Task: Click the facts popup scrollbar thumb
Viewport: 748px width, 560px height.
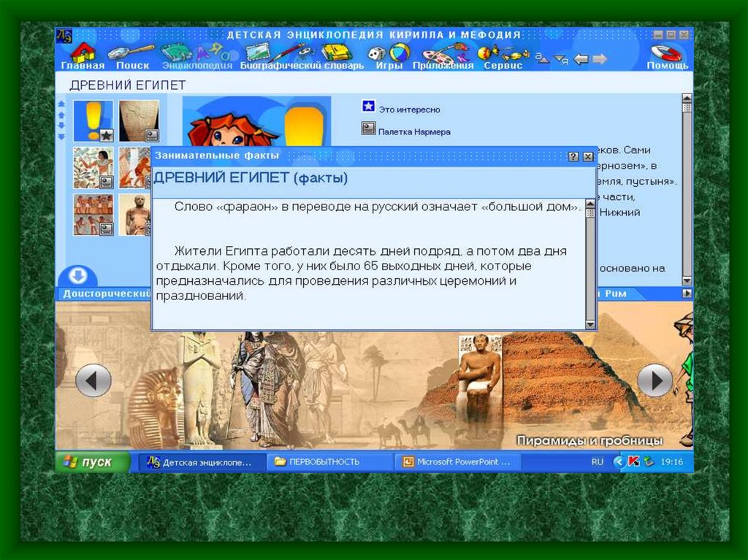Action: 590,212
